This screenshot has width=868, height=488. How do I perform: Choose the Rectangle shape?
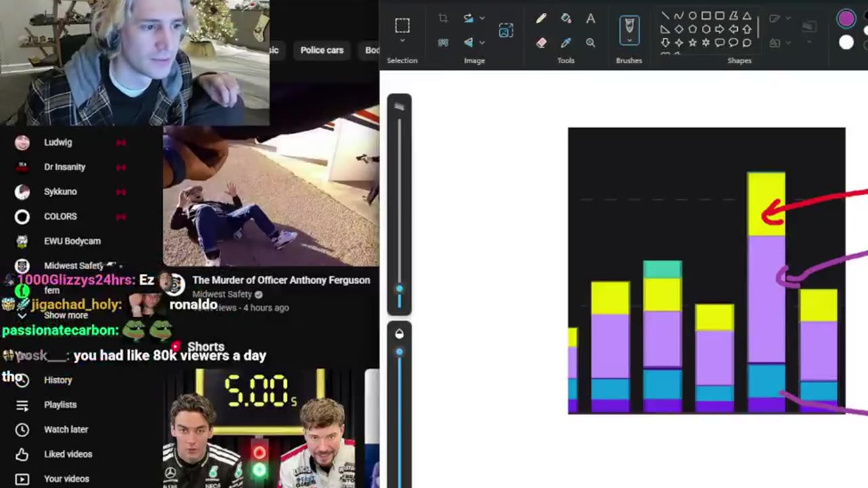click(706, 16)
